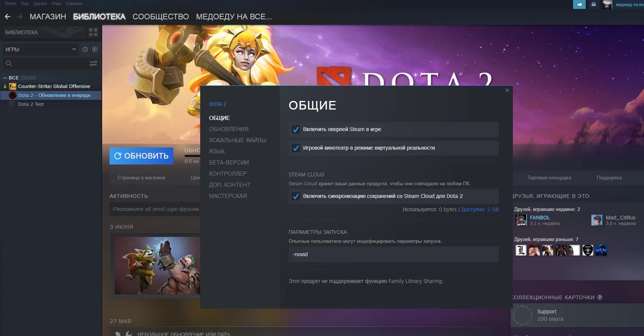Open the advanced filter sliders icon
The height and width of the screenshot is (336, 644).
point(93,63)
